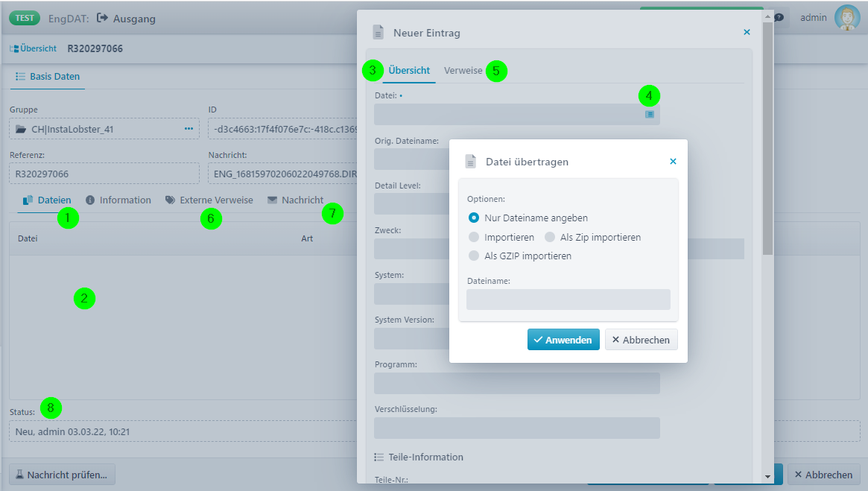Click the three-dots icon in Gruppe field

pos(189,129)
